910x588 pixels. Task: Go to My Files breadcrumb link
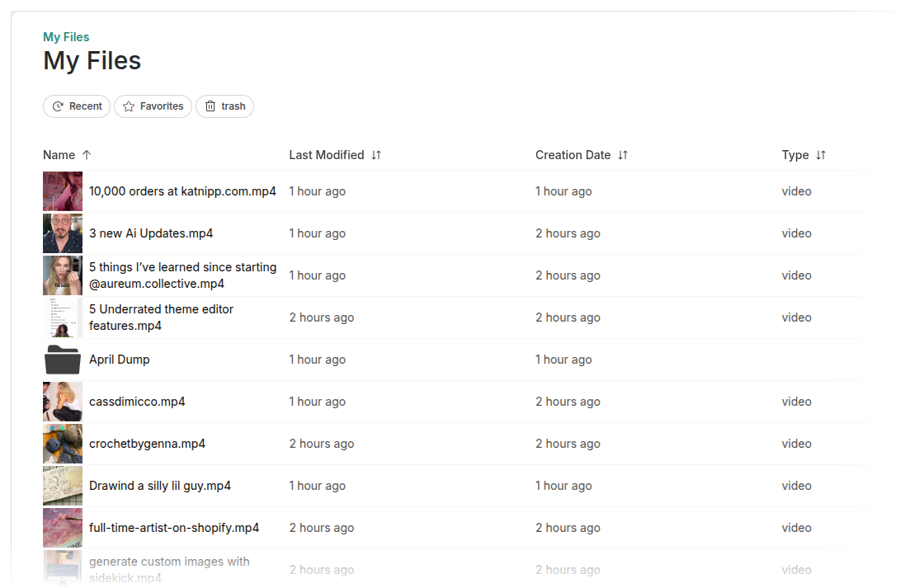point(66,37)
